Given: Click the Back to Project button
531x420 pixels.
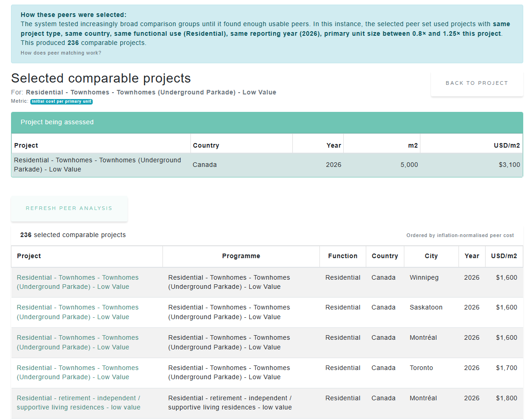Looking at the screenshot, I should point(476,83).
